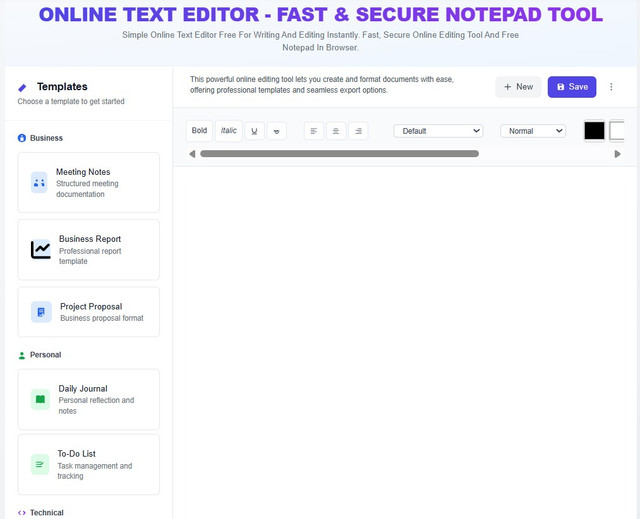Click 'Structured meeting documentation' description
The image size is (640, 519).
point(87,189)
